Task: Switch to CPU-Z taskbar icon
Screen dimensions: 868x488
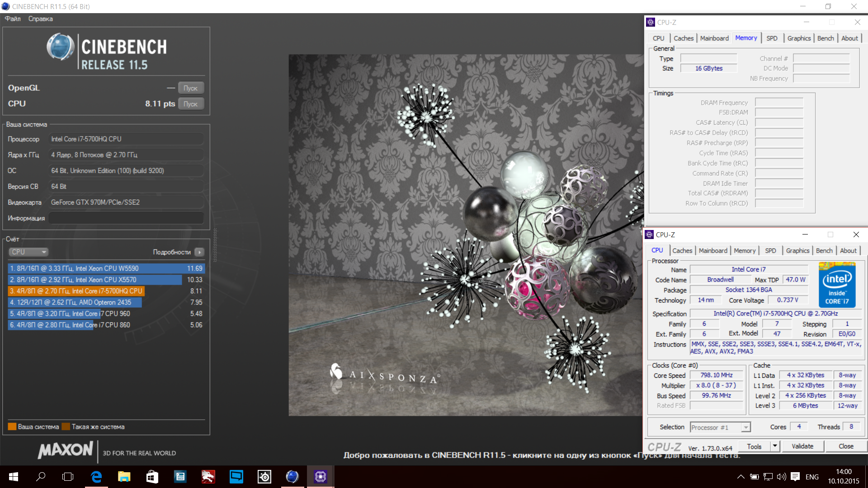Action: tap(321, 477)
